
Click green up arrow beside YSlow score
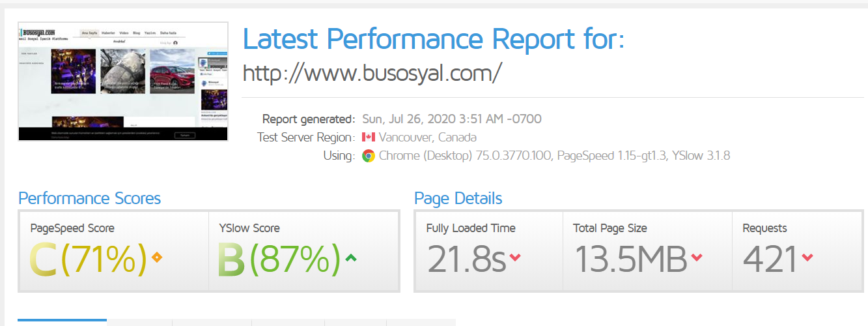tap(351, 258)
